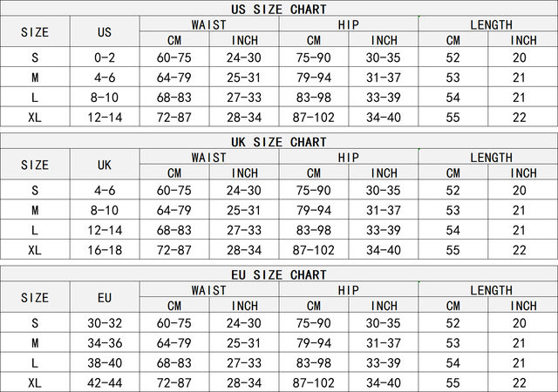Select the 16-18 UK size cell
Image resolution: width=558 pixels, height=392 pixels.
pos(105,250)
